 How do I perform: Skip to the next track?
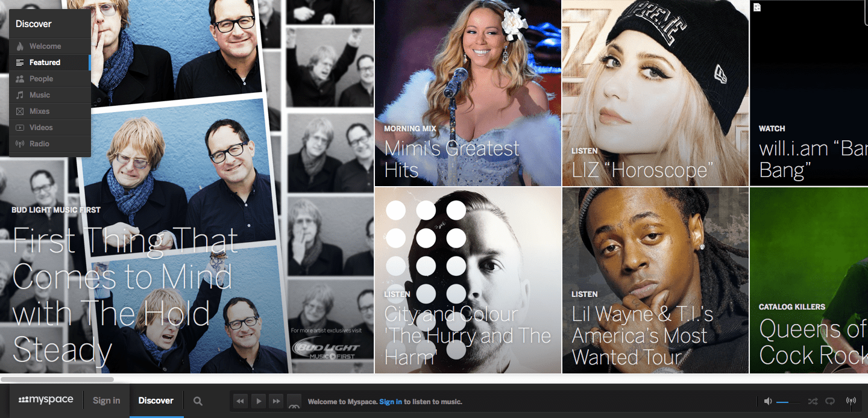[276, 401]
